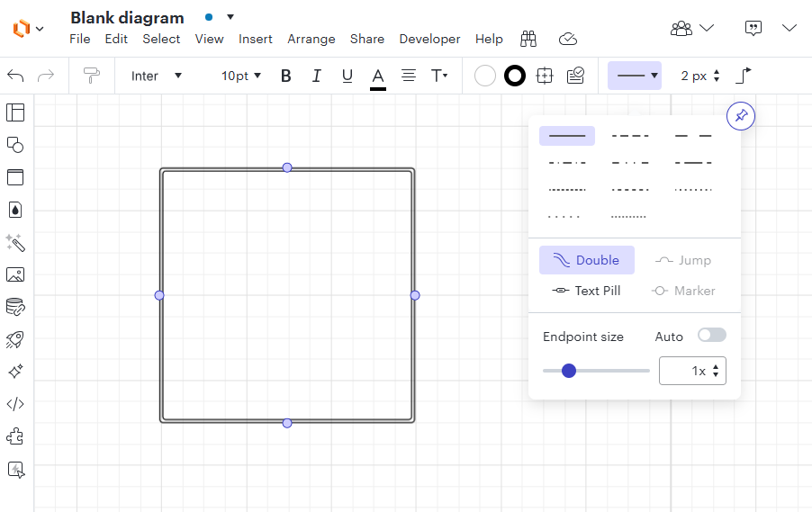Screen dimensions: 812x512
Task: Open the collaborators people icon
Action: pos(681,28)
